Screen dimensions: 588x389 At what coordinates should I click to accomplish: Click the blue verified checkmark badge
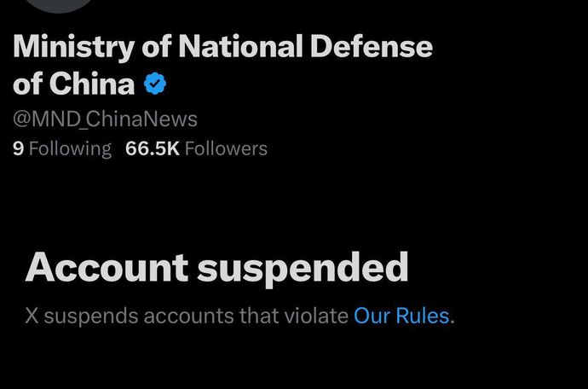[x=154, y=84]
